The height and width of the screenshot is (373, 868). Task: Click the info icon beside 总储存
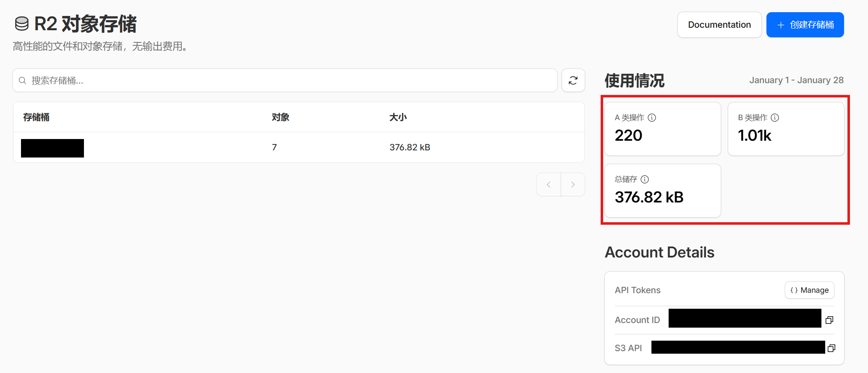[645, 179]
